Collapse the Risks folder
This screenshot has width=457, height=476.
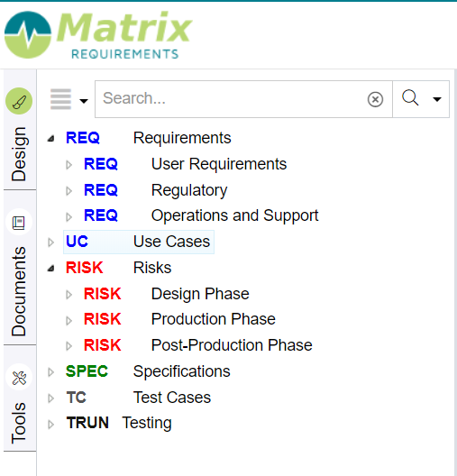point(51,269)
